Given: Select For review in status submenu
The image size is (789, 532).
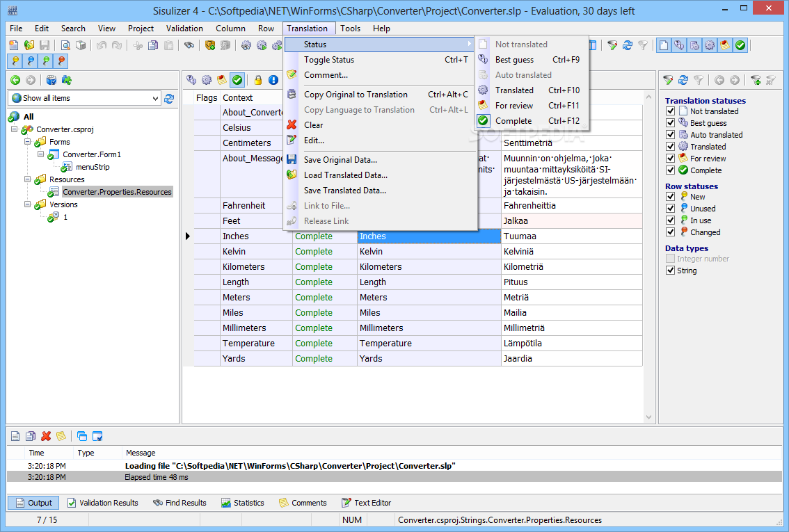Looking at the screenshot, I should coord(532,106).
